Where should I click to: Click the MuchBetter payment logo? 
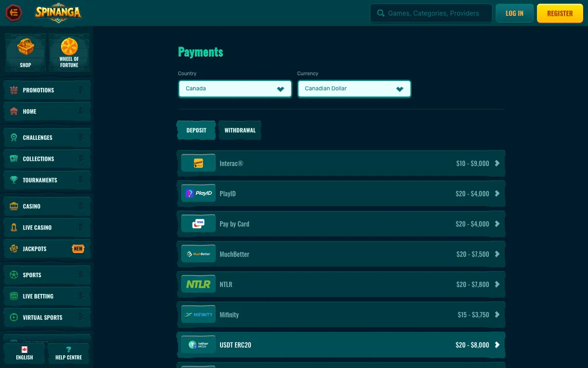[198, 254]
